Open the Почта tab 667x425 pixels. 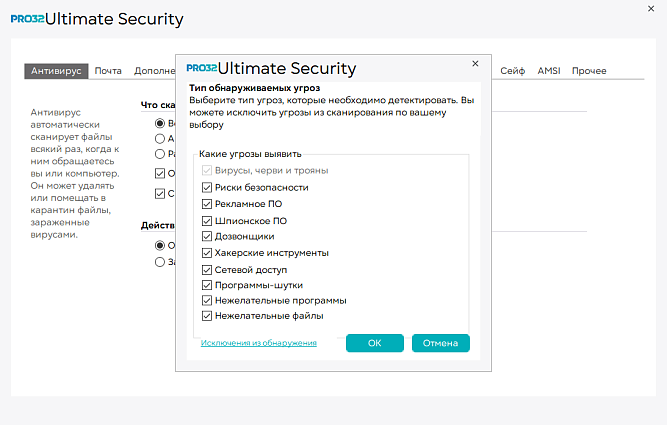(x=108, y=71)
